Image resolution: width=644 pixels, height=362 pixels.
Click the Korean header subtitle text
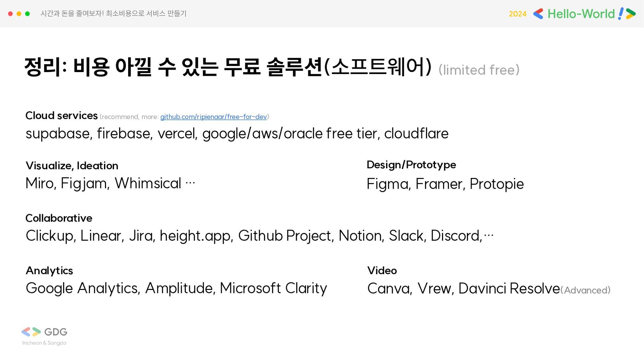click(113, 13)
